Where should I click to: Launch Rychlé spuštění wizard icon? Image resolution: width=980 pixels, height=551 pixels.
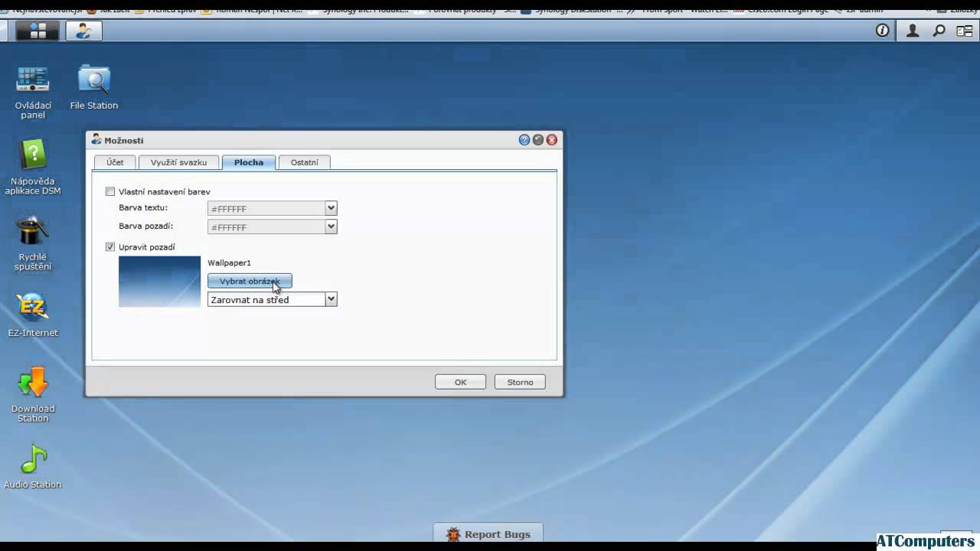tap(33, 243)
